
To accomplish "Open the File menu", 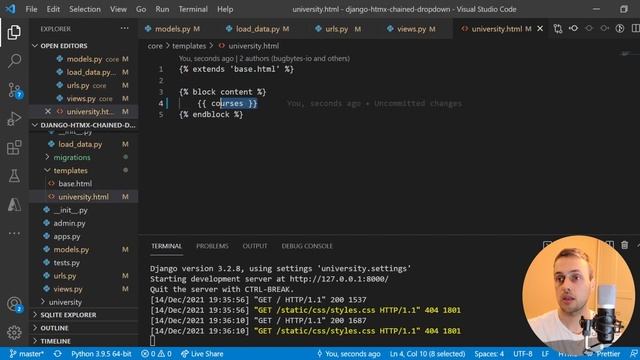I will point(31,9).
